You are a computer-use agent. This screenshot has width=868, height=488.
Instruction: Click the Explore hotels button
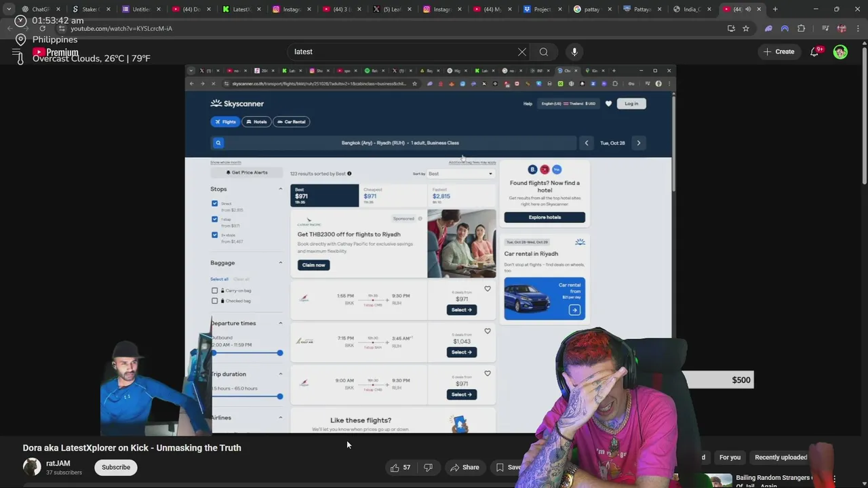(545, 217)
